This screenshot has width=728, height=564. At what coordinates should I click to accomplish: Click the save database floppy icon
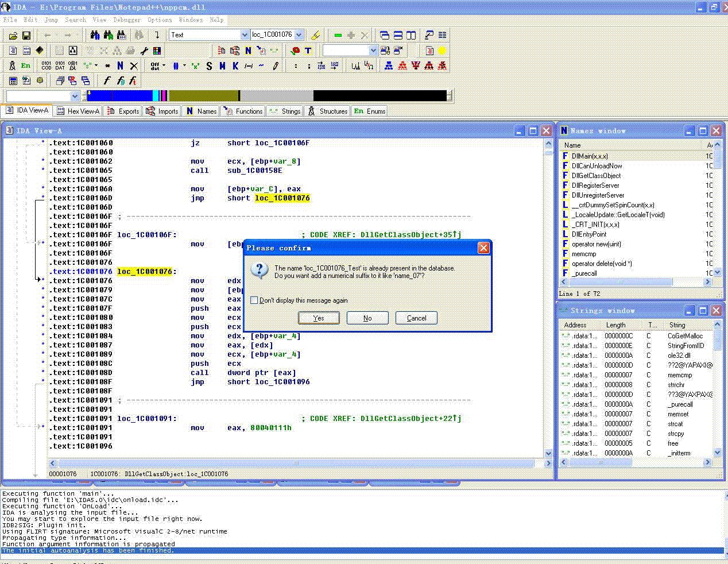click(x=26, y=35)
